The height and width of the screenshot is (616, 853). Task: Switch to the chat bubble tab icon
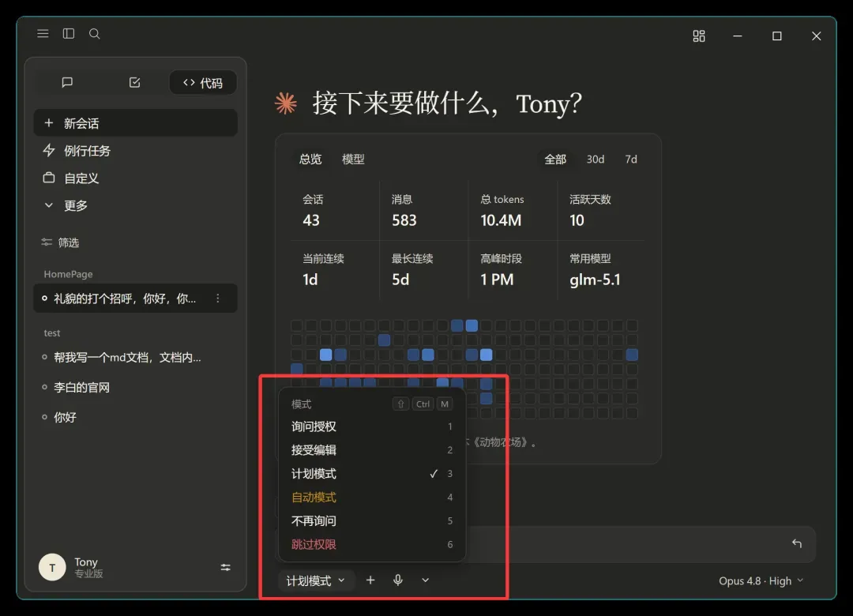coord(67,82)
